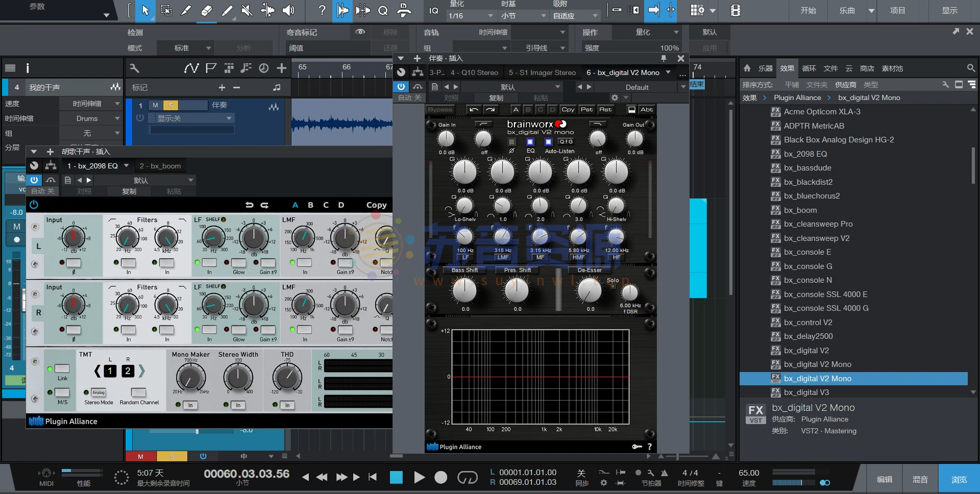Select the Eraser tool in the toolbar
Viewport: 980px width, 494px height.
point(207,10)
